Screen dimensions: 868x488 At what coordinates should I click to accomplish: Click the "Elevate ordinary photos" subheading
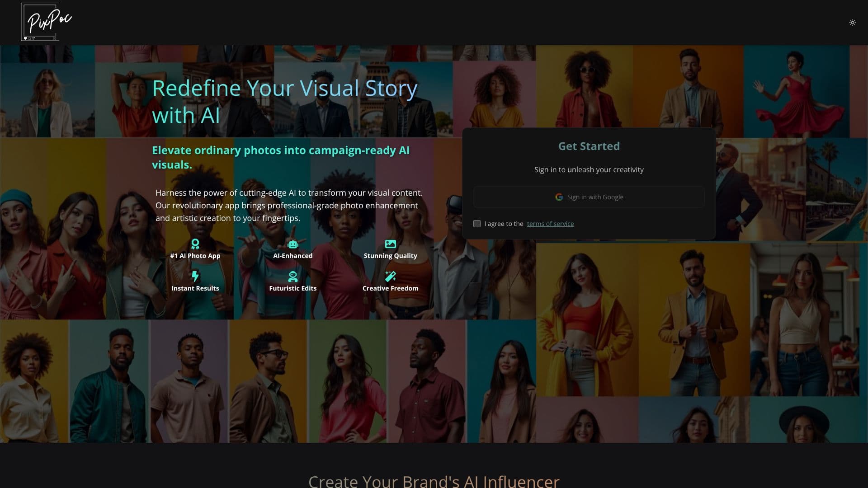click(281, 157)
